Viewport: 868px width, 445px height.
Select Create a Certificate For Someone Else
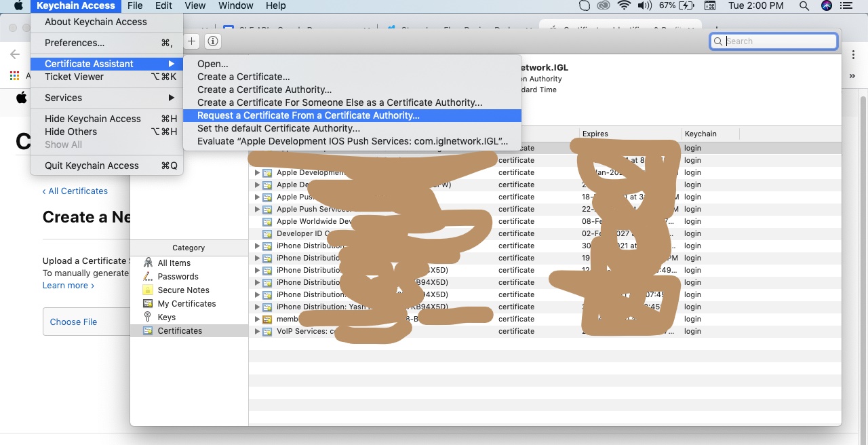pos(352,102)
